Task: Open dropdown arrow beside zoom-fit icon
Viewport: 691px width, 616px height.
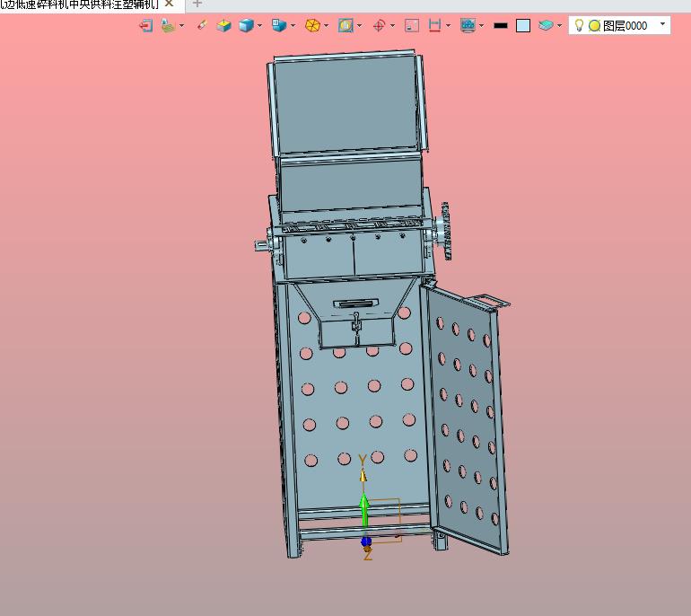Action: pos(360,25)
